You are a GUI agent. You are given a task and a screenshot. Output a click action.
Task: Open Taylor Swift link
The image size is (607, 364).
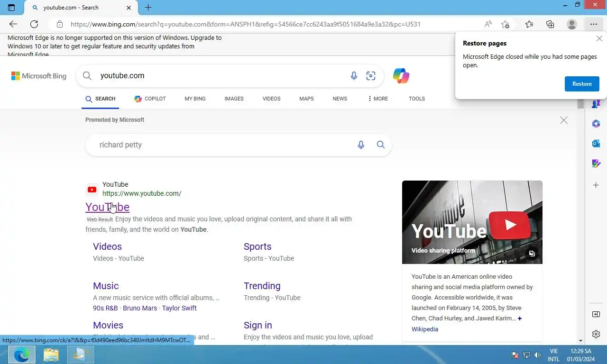pyautogui.click(x=179, y=308)
